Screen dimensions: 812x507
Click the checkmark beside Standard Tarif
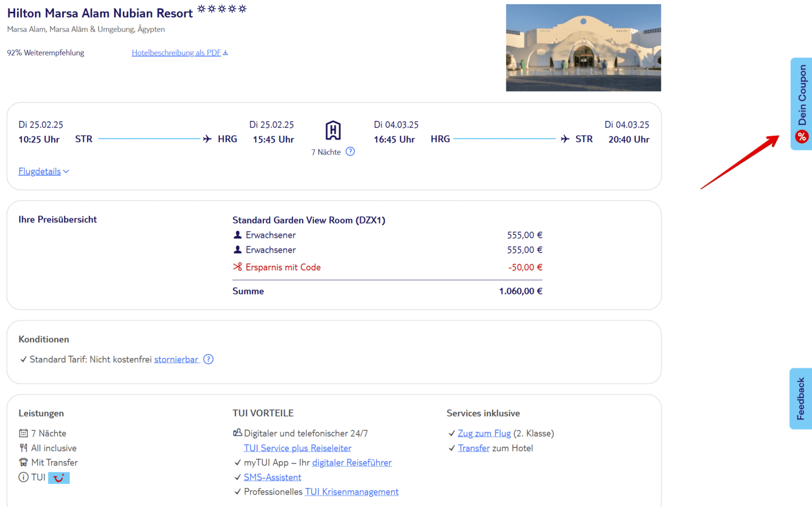tap(23, 359)
